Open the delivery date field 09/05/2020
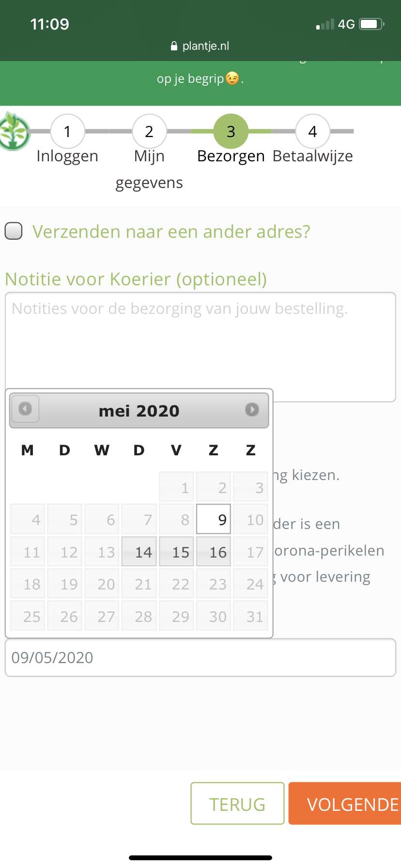Viewport: 401px width, 868px height. [200, 657]
